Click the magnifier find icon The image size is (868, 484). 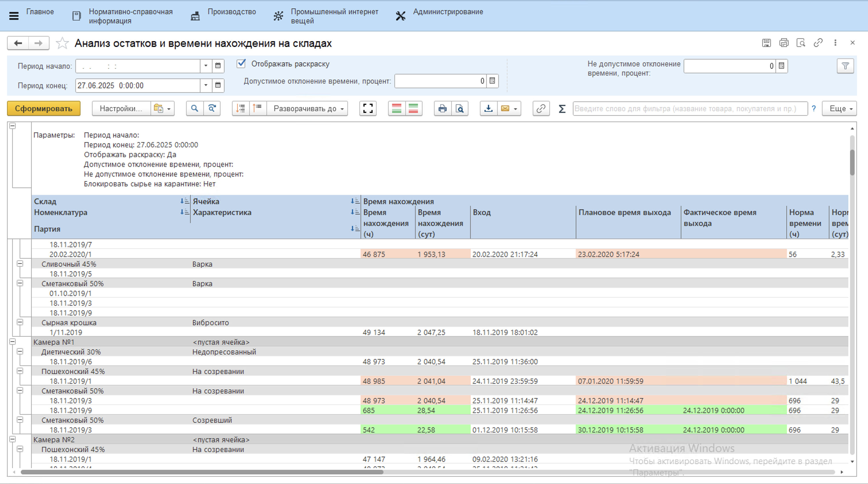click(x=194, y=109)
